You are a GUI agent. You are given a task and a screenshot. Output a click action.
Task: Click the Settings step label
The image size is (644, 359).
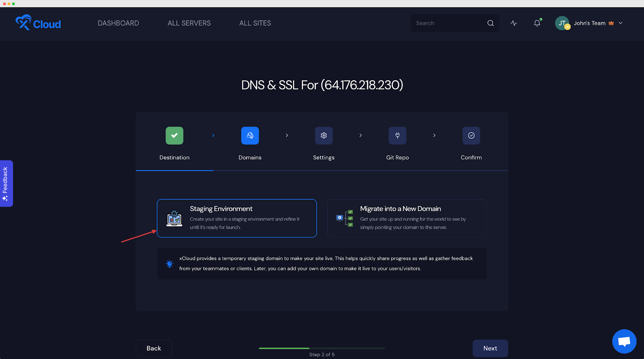pos(324,158)
